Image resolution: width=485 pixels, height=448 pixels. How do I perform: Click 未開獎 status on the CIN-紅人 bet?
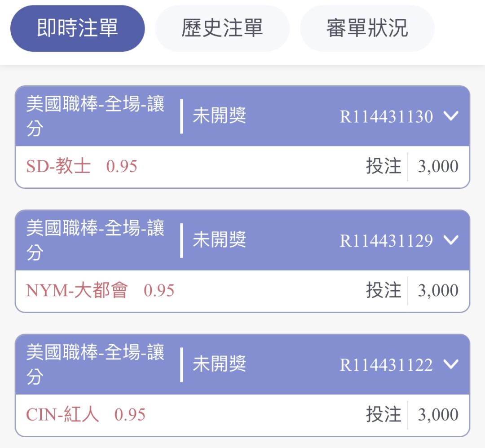[x=220, y=364]
